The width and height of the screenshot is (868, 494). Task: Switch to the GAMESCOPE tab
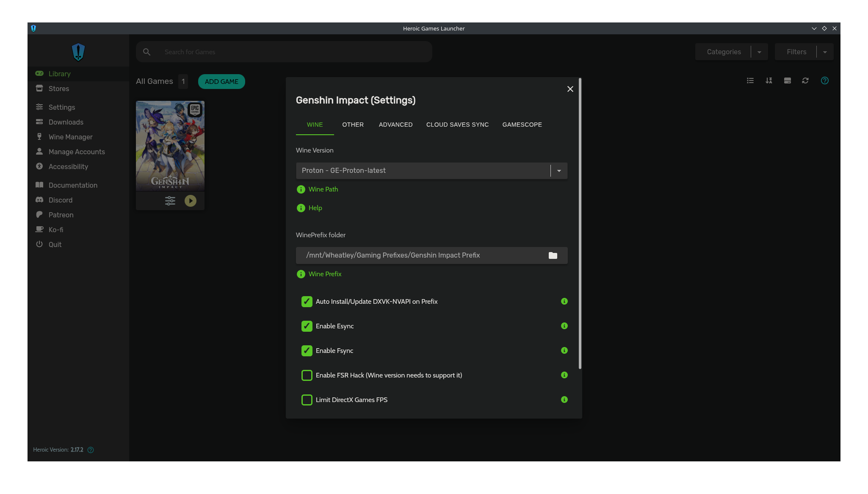[522, 125]
